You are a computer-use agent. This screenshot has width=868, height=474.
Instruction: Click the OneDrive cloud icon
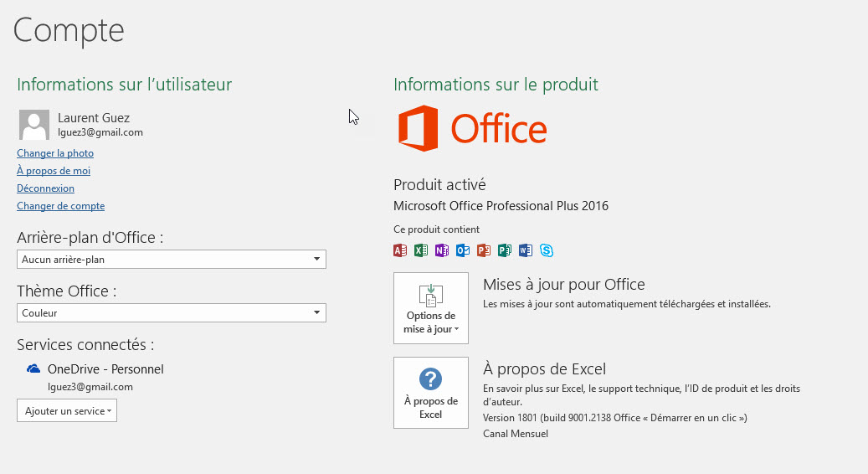coord(33,368)
